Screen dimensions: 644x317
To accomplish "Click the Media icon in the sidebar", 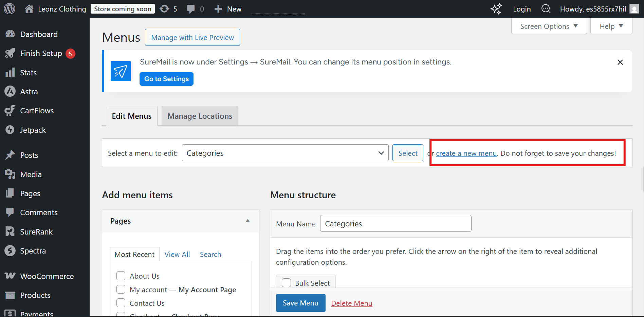I will pos(10,174).
